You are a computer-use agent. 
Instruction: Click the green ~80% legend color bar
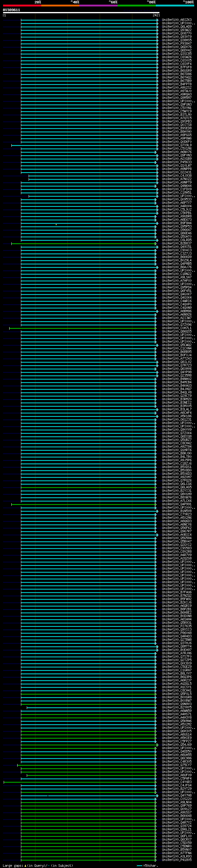tap(137, 6)
